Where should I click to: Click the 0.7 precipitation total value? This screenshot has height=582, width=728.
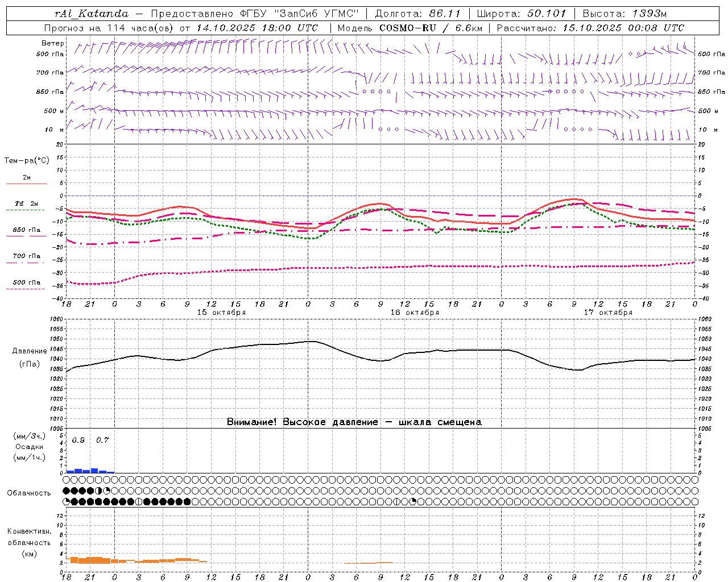click(x=102, y=440)
